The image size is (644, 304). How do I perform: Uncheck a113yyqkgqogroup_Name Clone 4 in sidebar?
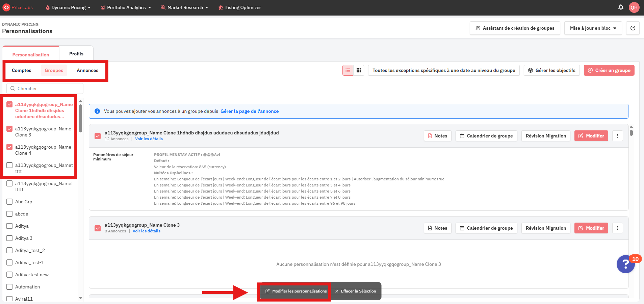coord(9,147)
